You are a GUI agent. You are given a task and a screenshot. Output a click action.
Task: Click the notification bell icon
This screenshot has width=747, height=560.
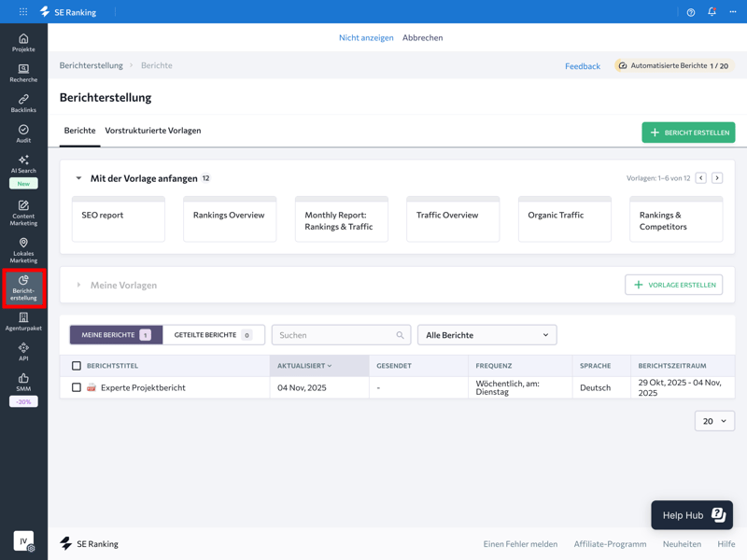pos(712,12)
